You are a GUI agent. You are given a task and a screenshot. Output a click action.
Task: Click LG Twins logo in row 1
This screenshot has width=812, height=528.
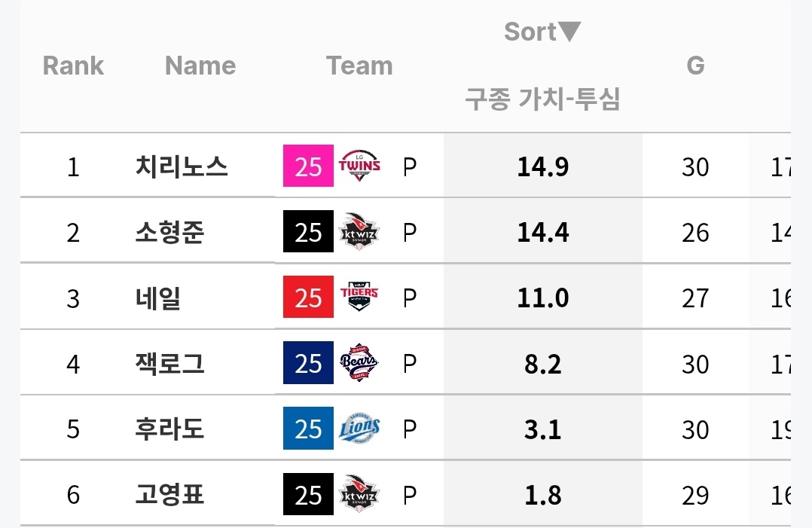click(x=360, y=166)
